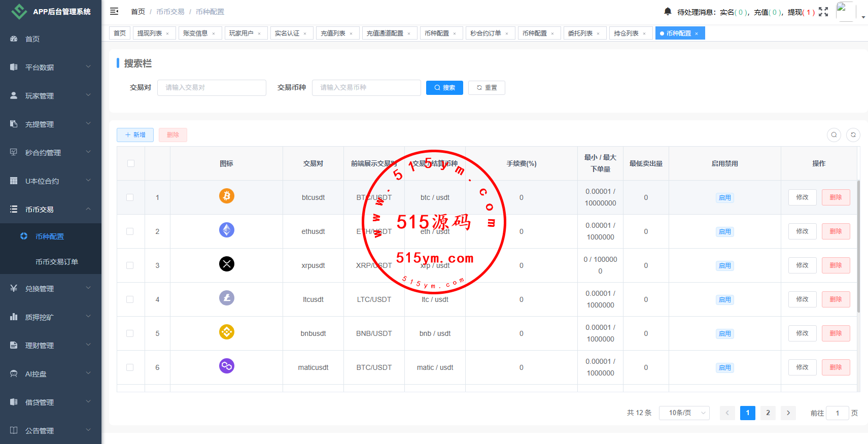Image resolution: width=868 pixels, height=444 pixels.
Task: Click the circular search icon above table
Action: [x=834, y=135]
